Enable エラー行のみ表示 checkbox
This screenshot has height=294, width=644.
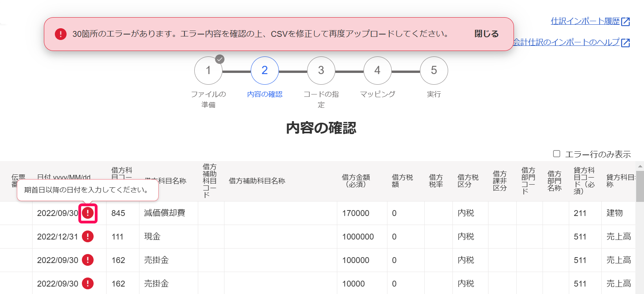point(557,154)
